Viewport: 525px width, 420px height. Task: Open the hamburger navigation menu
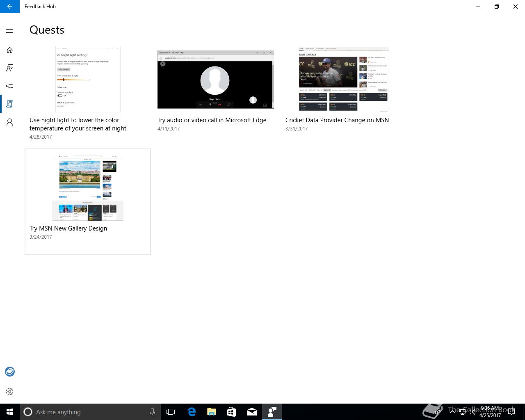10,31
